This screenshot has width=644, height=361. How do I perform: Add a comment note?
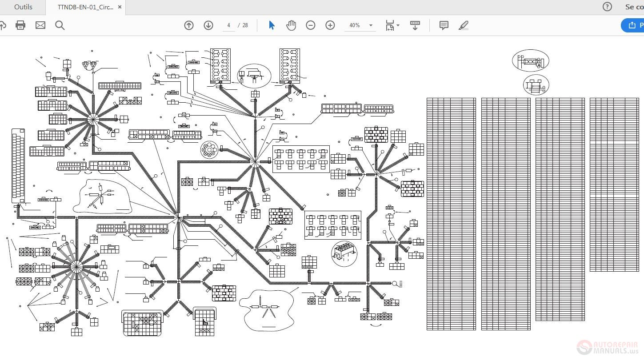444,25
